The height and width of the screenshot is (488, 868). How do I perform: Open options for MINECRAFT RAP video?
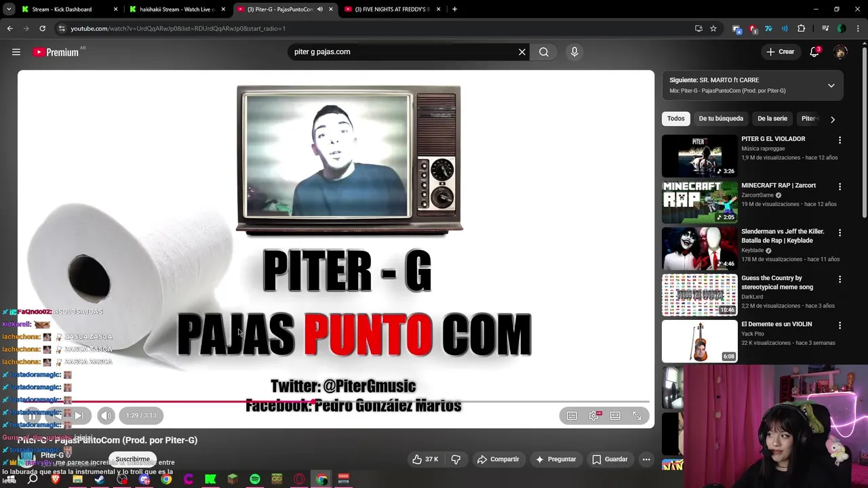(840, 186)
